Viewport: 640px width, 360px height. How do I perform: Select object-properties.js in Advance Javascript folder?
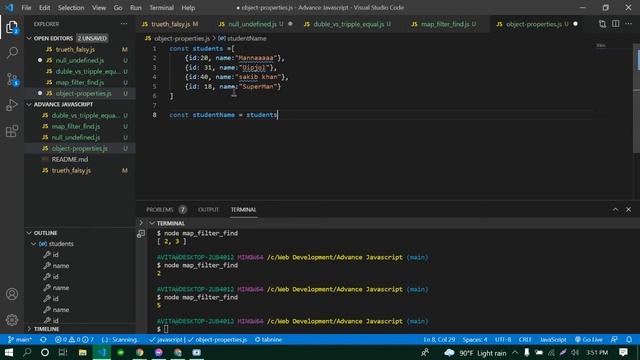click(x=80, y=149)
